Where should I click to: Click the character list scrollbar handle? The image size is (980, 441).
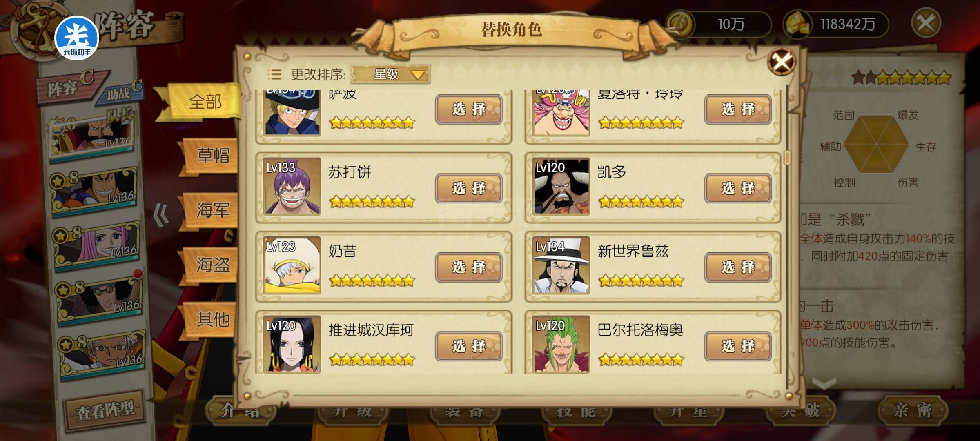point(788,158)
